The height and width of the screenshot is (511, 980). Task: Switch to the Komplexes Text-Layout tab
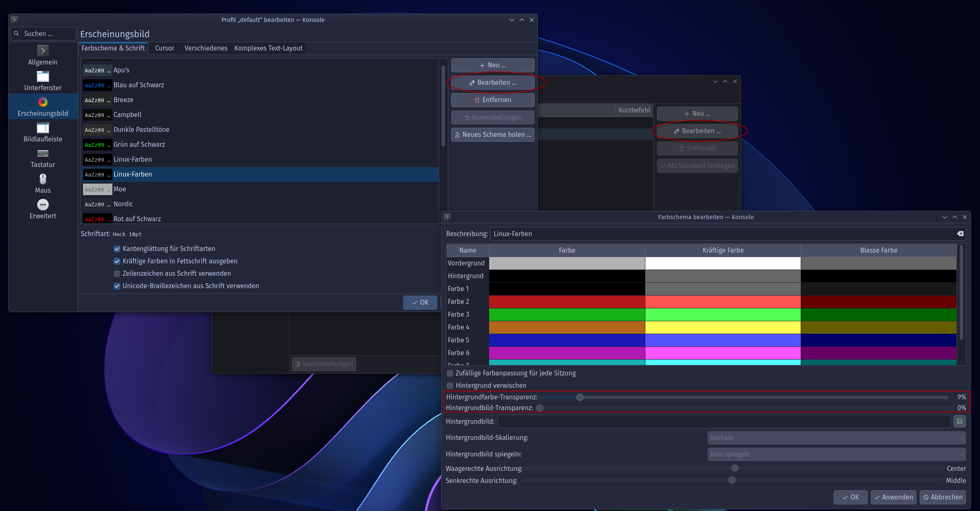tap(268, 48)
